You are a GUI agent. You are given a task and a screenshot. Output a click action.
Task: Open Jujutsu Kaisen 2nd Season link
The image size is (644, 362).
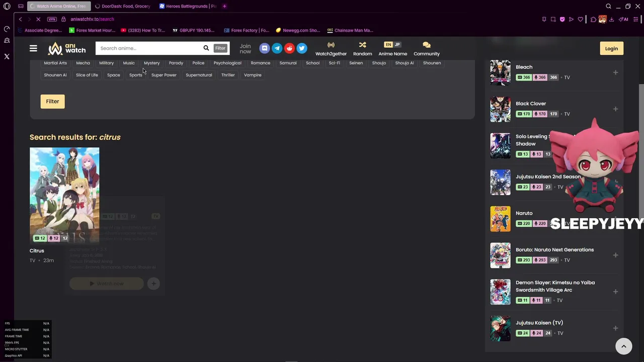pos(548,176)
